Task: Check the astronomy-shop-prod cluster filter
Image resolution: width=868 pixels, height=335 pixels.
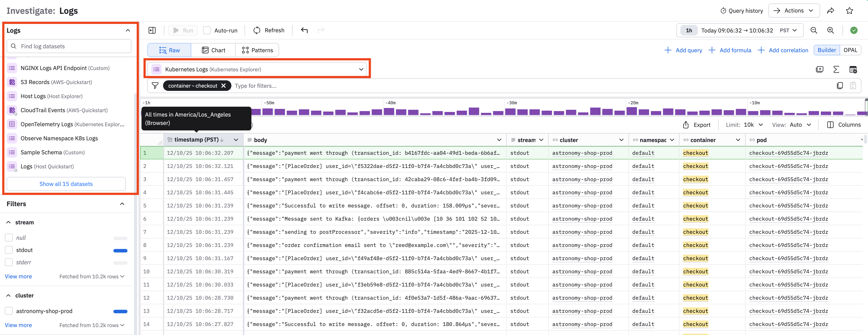Action: tap(9, 311)
